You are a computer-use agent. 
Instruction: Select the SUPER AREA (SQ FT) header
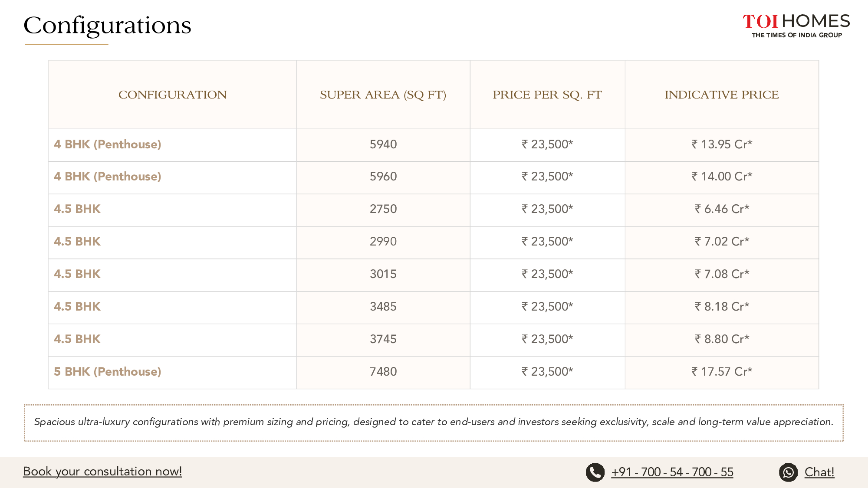pos(383,95)
